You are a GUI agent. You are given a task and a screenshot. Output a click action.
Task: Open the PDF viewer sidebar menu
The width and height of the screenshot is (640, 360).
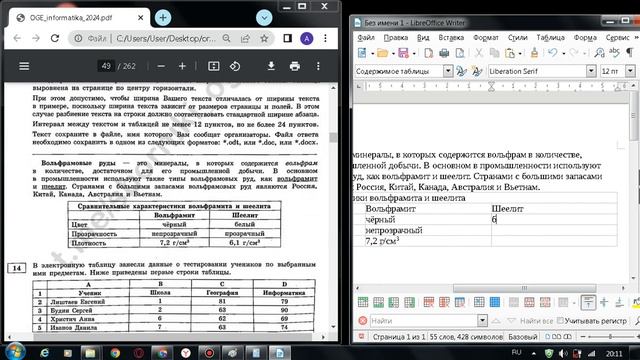point(24,66)
